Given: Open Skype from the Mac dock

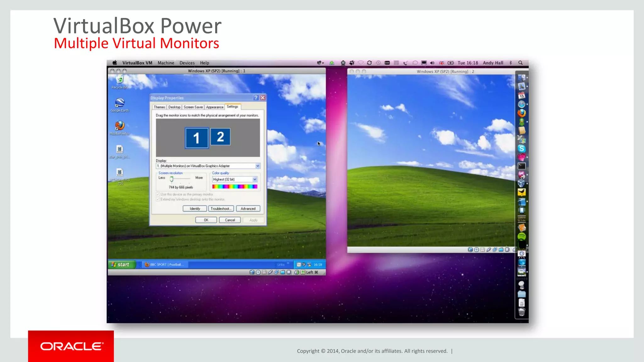Looking at the screenshot, I should (522, 149).
